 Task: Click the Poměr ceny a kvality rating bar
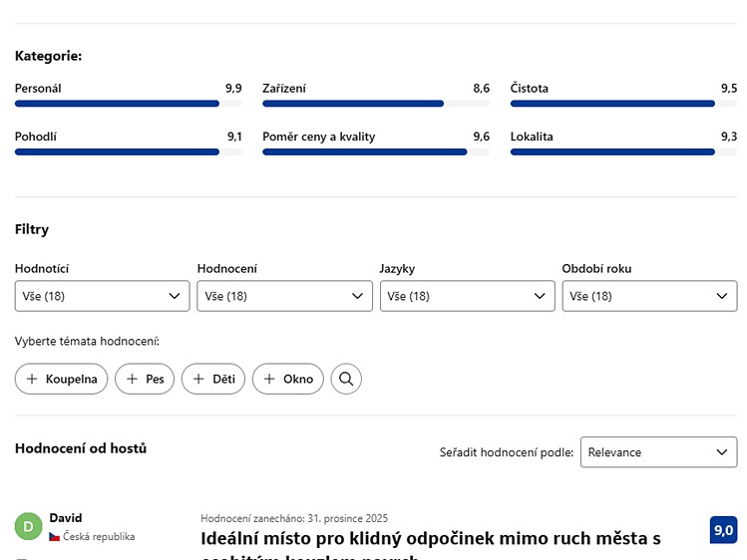(376, 152)
